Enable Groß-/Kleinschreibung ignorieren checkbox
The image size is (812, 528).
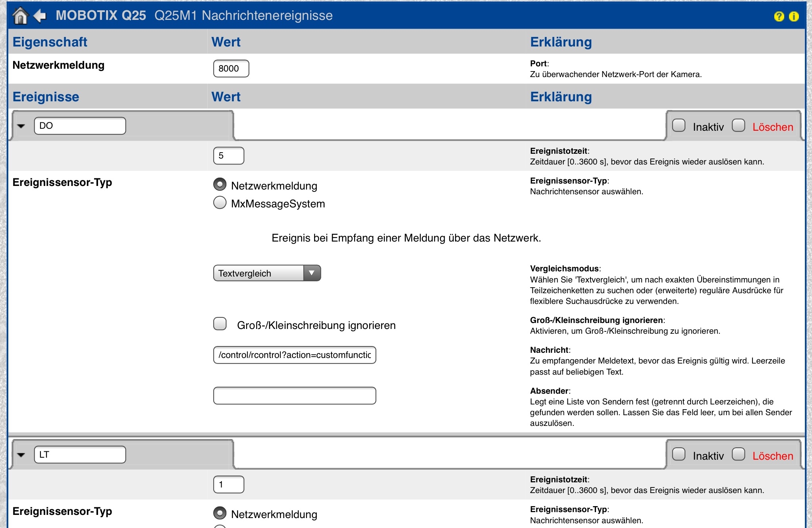pos(220,324)
